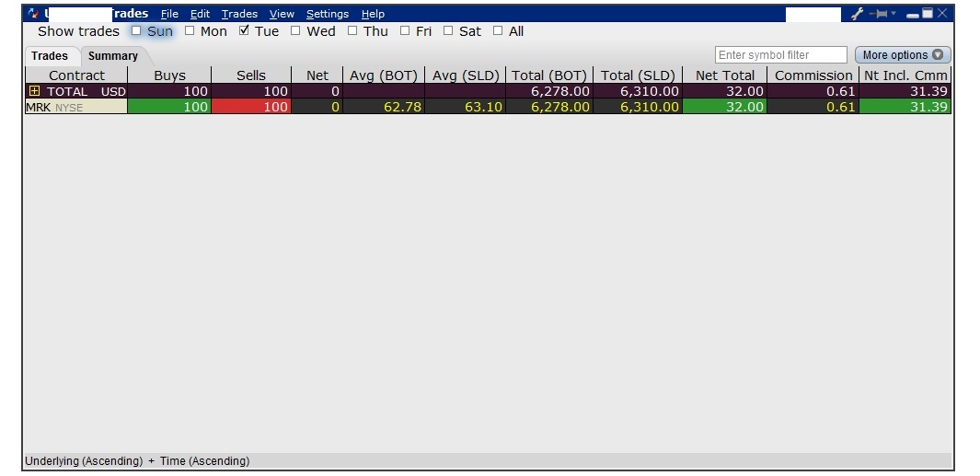Click the Total (BOT) column header
Viewport: 980px width, 476px height.
pyautogui.click(x=549, y=75)
